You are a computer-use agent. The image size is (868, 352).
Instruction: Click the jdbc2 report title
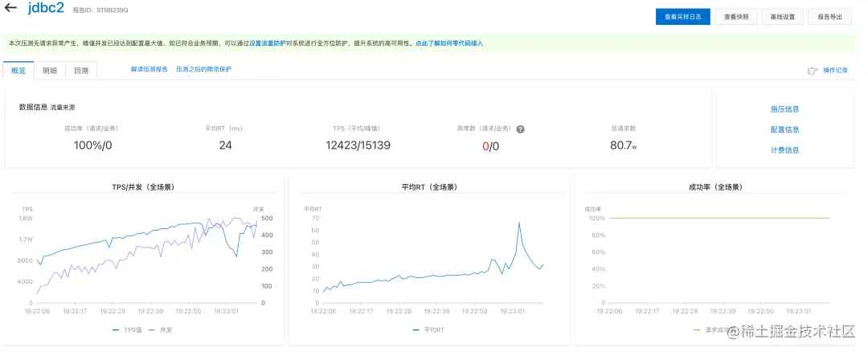point(47,8)
